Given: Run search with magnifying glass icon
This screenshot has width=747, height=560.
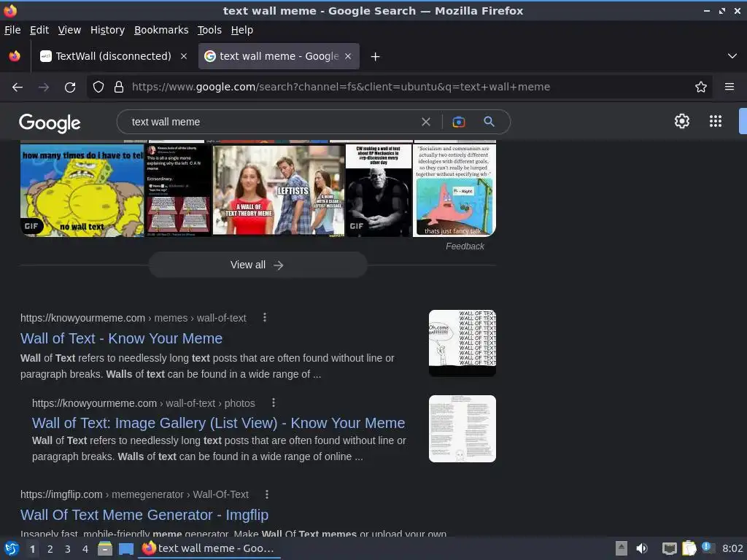Looking at the screenshot, I should 489,122.
